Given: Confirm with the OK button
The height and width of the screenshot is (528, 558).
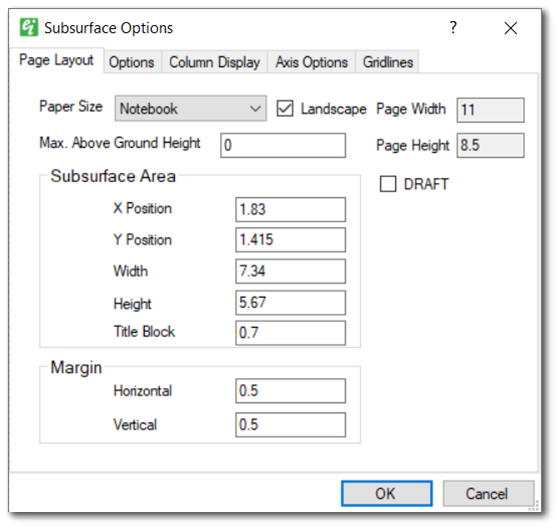Looking at the screenshot, I should tap(387, 493).
